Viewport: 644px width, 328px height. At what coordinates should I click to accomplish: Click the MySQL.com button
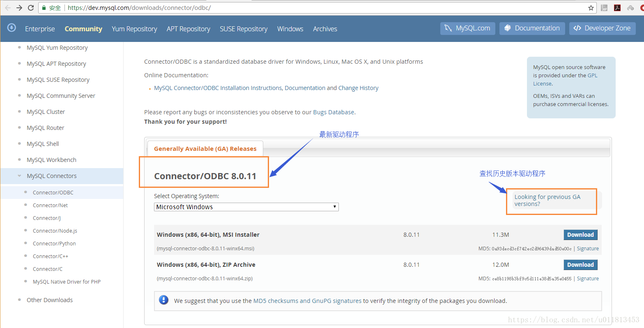coord(468,28)
